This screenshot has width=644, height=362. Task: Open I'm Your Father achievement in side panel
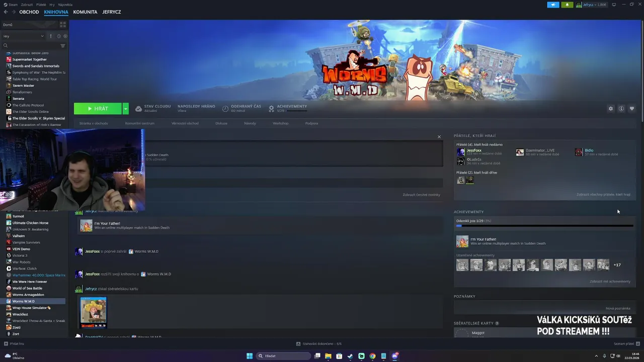(501, 241)
